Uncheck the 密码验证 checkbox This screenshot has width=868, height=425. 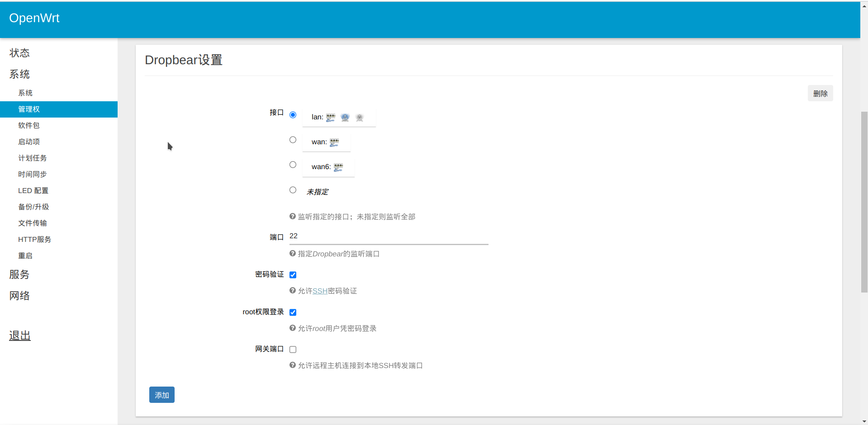(x=293, y=275)
